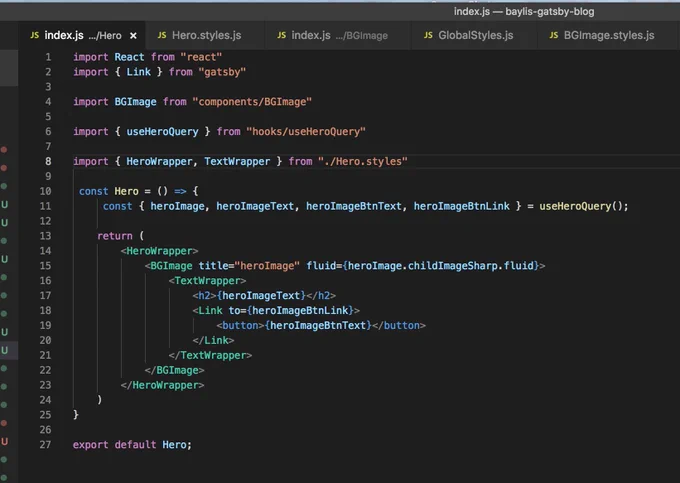Select the GlobalStyles.js tab
680x483 pixels.
(x=475, y=36)
